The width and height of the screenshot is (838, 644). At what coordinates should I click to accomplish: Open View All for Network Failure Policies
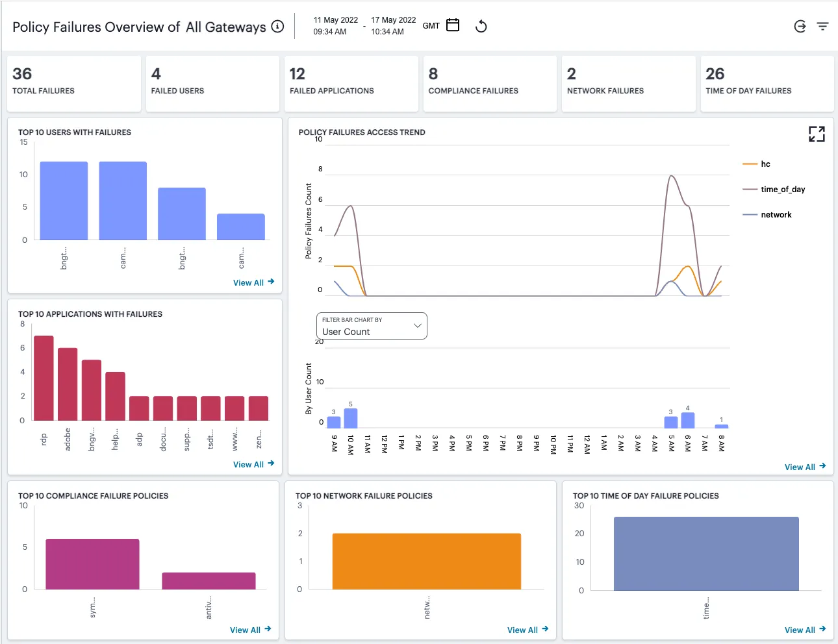tap(528, 630)
